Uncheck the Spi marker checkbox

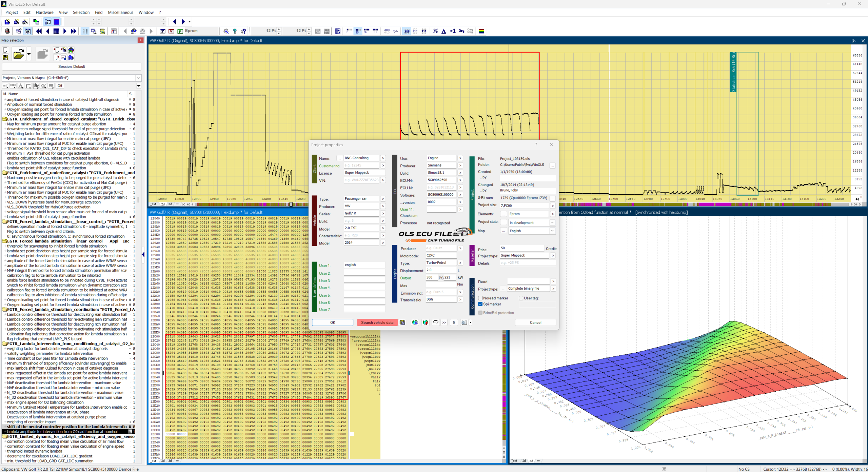click(480, 304)
